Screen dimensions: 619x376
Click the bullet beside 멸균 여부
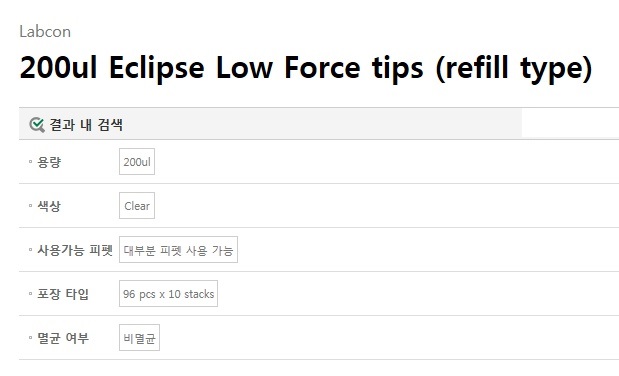click(x=30, y=338)
